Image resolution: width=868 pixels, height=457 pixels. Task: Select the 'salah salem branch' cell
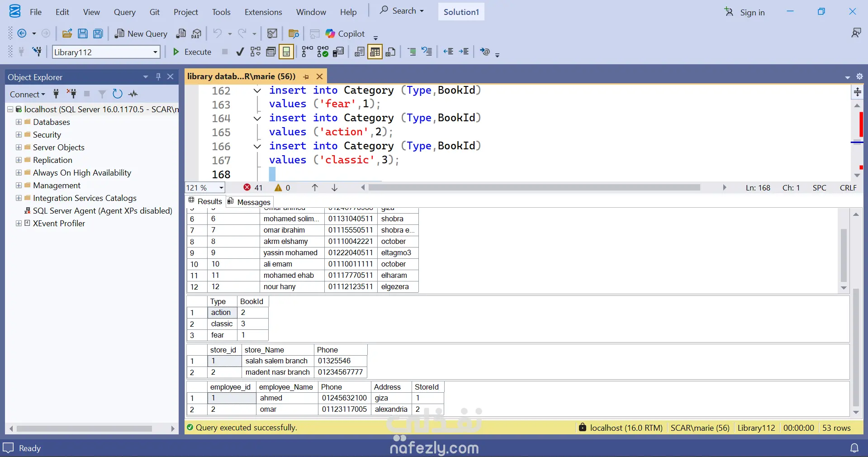click(276, 361)
